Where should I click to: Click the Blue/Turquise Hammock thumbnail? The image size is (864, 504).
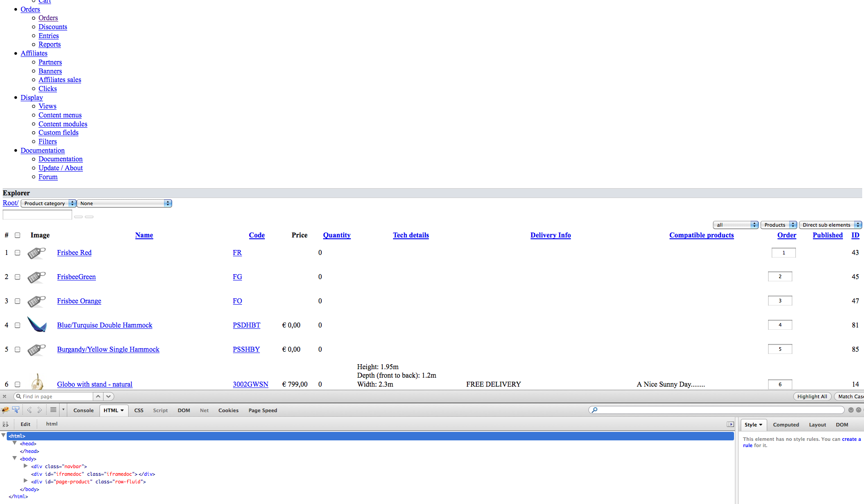(37, 324)
